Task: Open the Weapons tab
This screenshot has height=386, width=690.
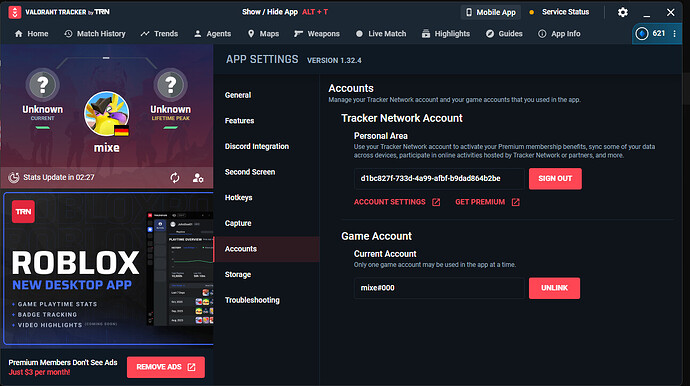Action: coord(317,33)
